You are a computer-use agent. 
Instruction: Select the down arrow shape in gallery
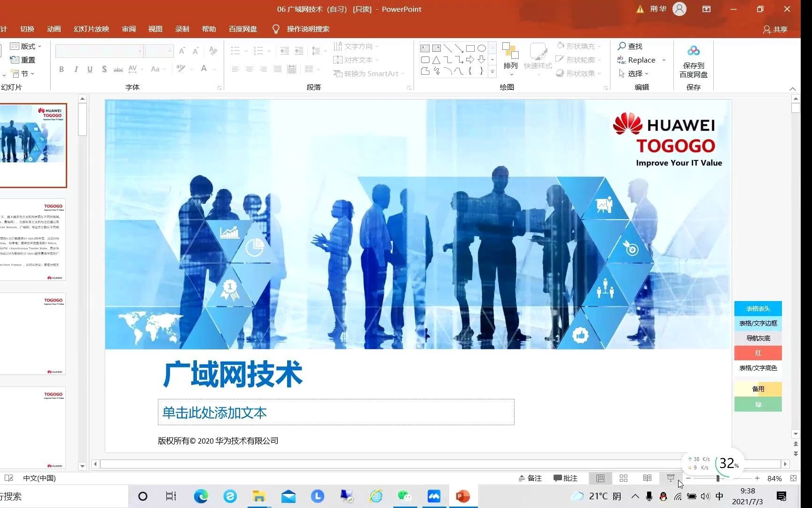click(x=482, y=60)
